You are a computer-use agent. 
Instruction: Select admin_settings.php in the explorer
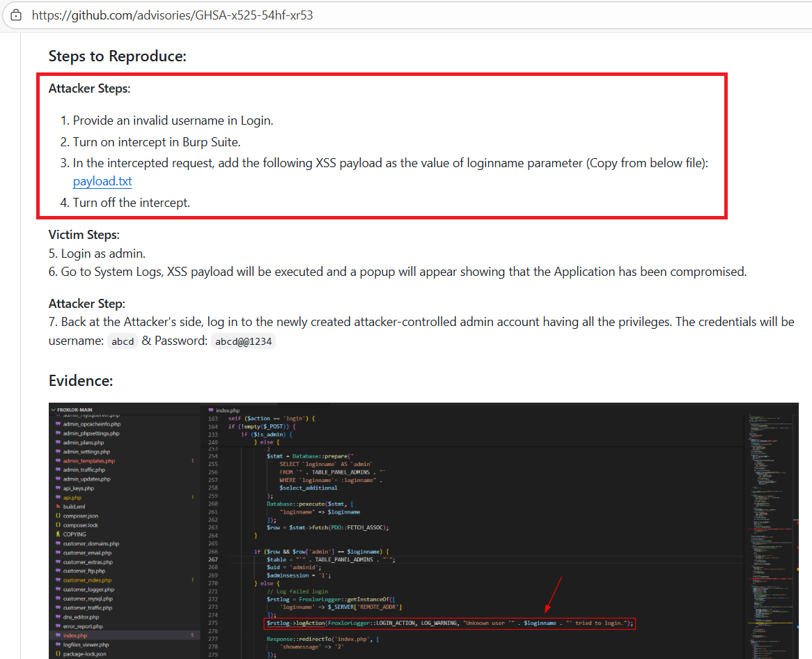tap(86, 451)
